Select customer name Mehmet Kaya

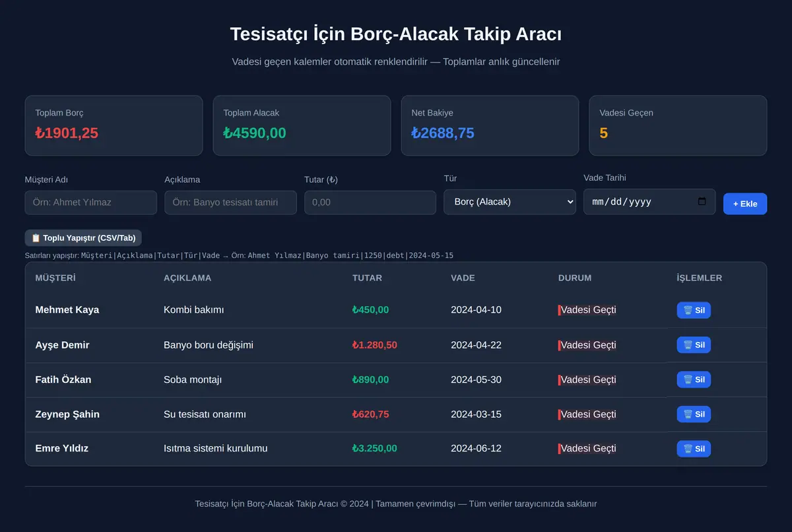point(67,310)
